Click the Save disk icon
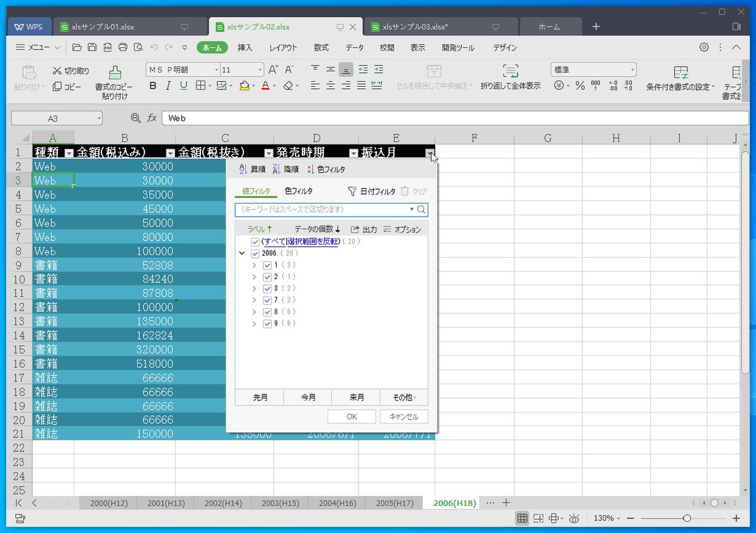 pos(92,47)
